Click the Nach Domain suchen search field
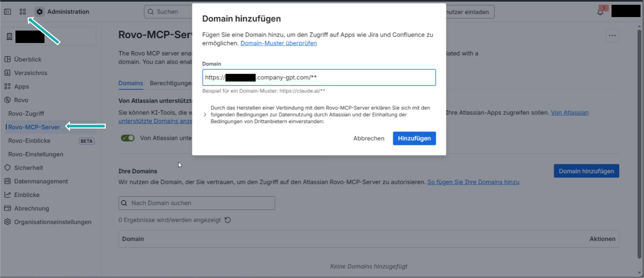This screenshot has width=644, height=278. coord(197,203)
